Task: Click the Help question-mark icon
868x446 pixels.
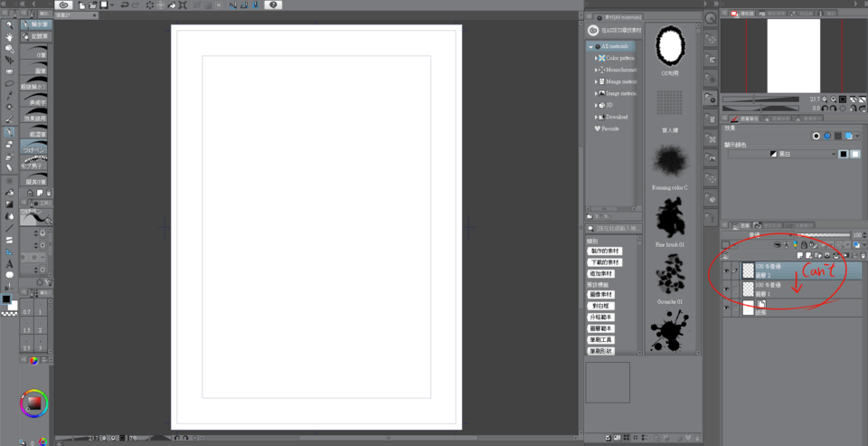Action: [x=272, y=5]
